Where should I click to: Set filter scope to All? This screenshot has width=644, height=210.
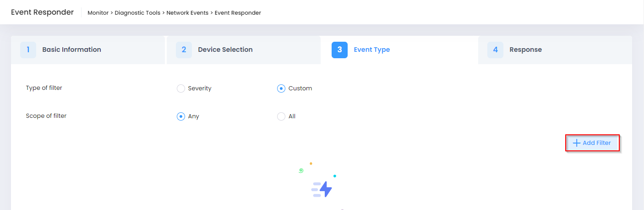point(281,116)
